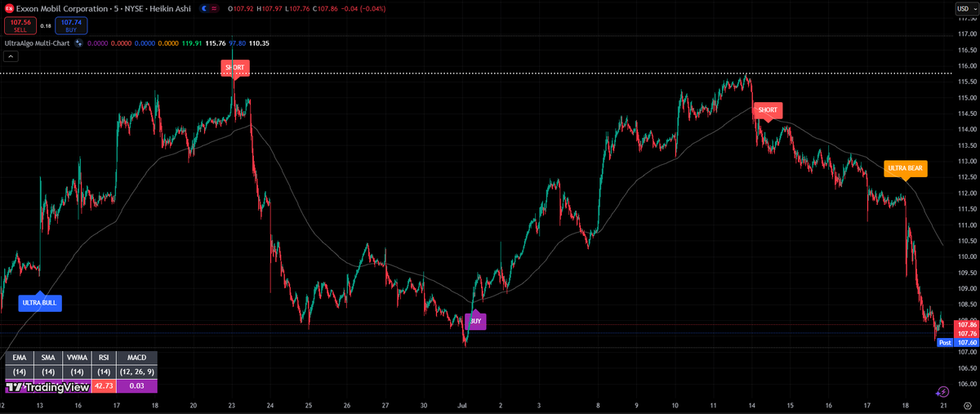Screen dimensions: 980x414
Task: Click the SMA header cell
Action: (x=48, y=358)
